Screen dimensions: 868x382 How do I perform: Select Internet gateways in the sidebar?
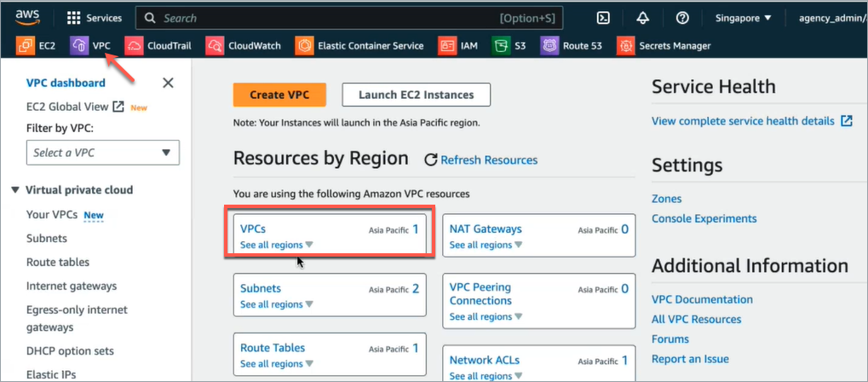(72, 286)
